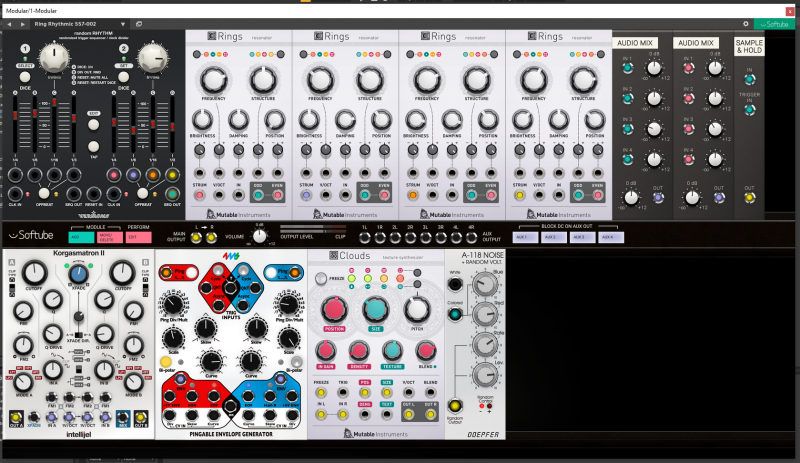Image resolution: width=800 pixels, height=463 pixels.
Task: Click the EDIT button on Random Rhythm
Action: pyautogui.click(x=93, y=124)
